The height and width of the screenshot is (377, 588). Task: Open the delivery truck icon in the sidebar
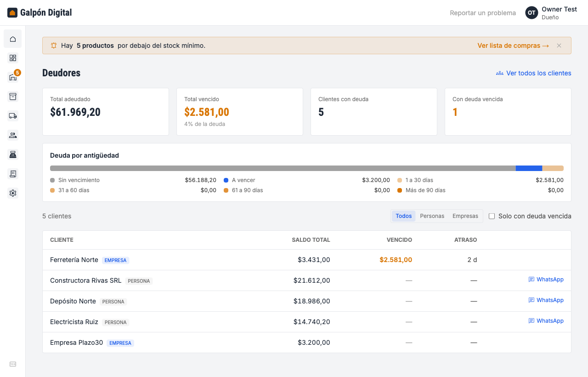pyautogui.click(x=13, y=116)
